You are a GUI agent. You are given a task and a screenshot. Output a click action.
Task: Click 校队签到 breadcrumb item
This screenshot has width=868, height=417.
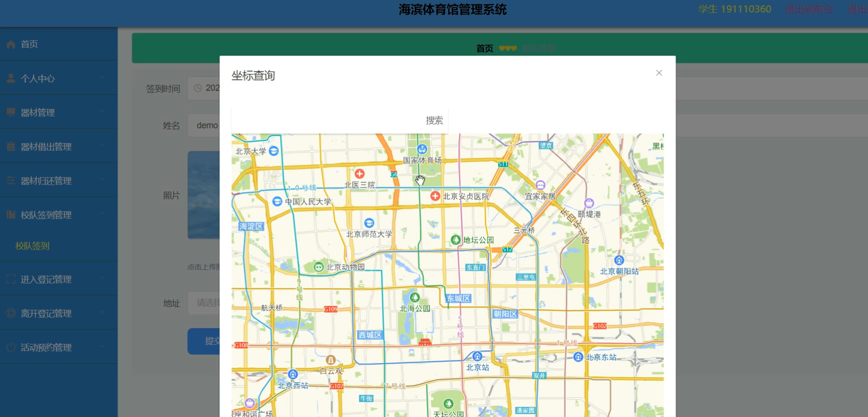539,48
